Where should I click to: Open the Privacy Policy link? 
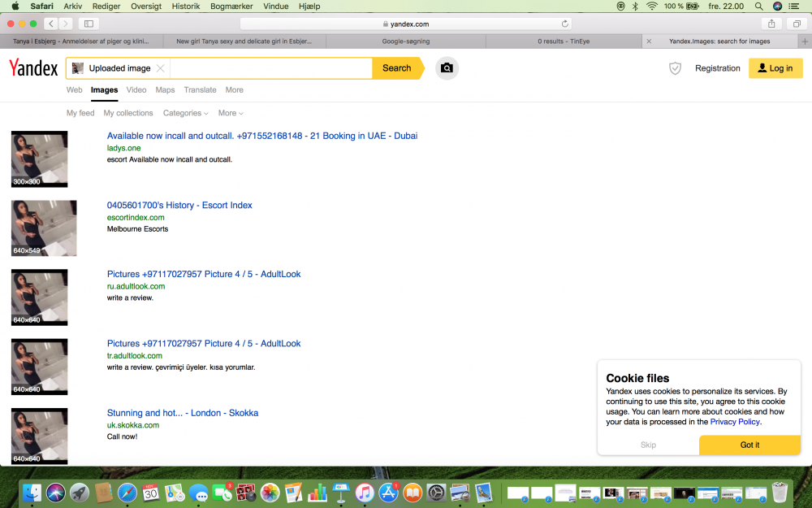pos(735,421)
